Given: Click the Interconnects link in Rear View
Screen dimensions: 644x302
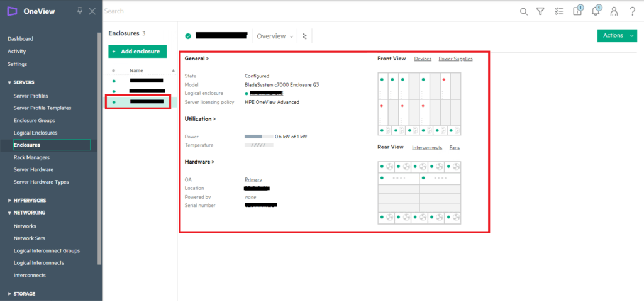Looking at the screenshot, I should coord(427,147).
